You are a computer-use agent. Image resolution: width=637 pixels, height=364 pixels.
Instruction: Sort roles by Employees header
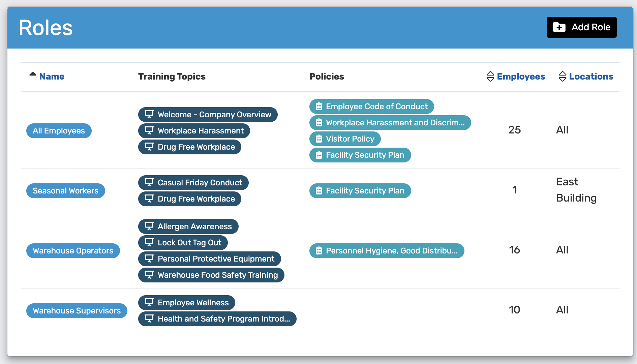(521, 77)
